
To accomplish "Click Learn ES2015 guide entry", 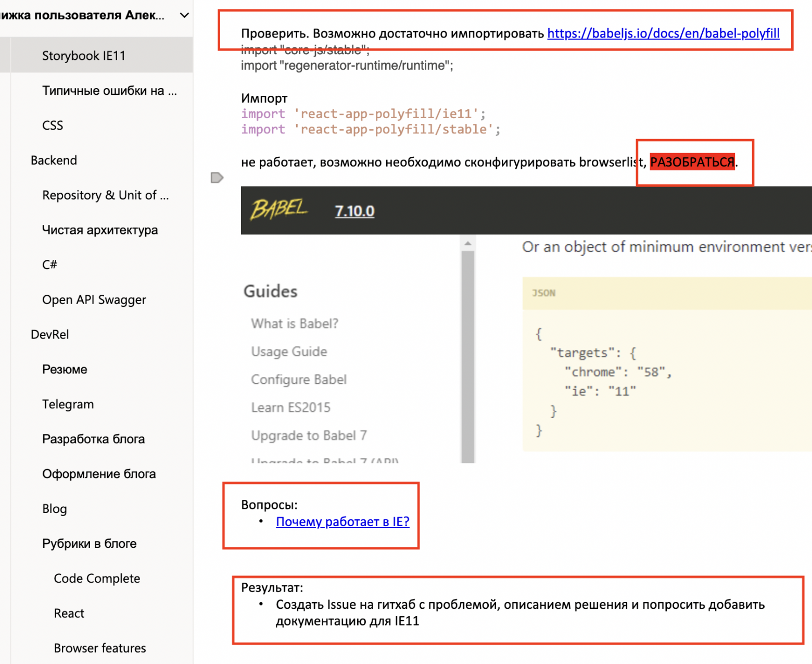I will click(x=290, y=408).
